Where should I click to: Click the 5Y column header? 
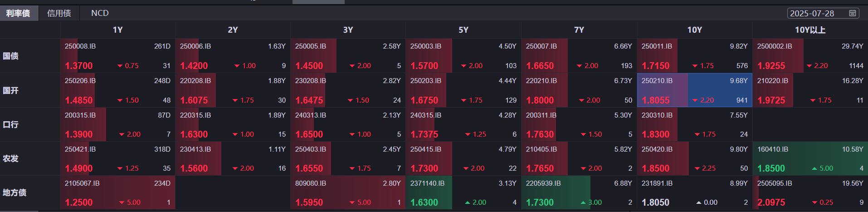click(463, 30)
